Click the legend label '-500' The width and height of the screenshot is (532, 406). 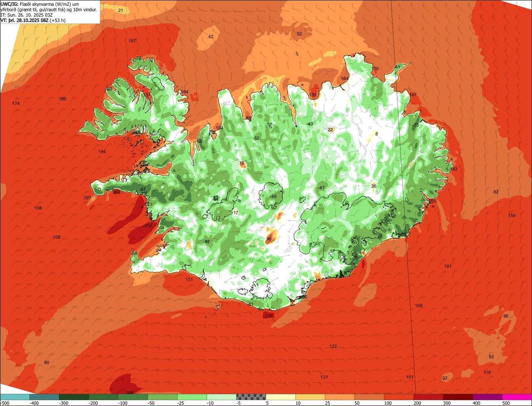(x=5, y=403)
